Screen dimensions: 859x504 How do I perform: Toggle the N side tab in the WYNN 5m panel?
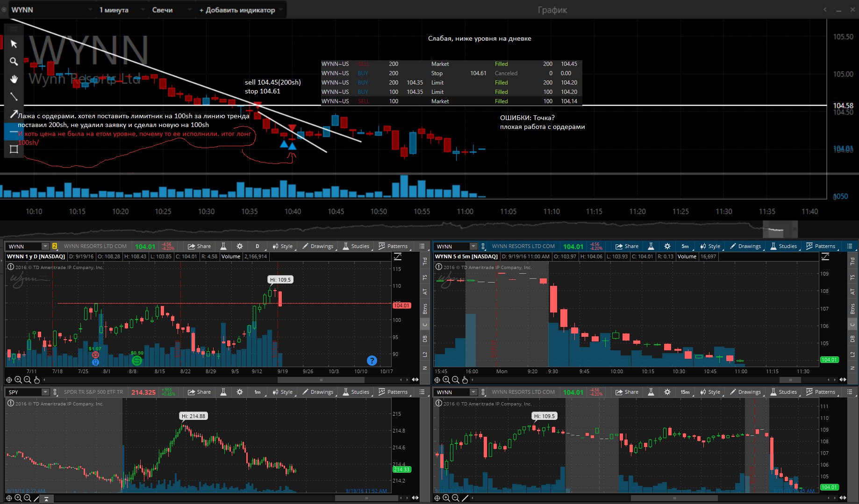852,368
